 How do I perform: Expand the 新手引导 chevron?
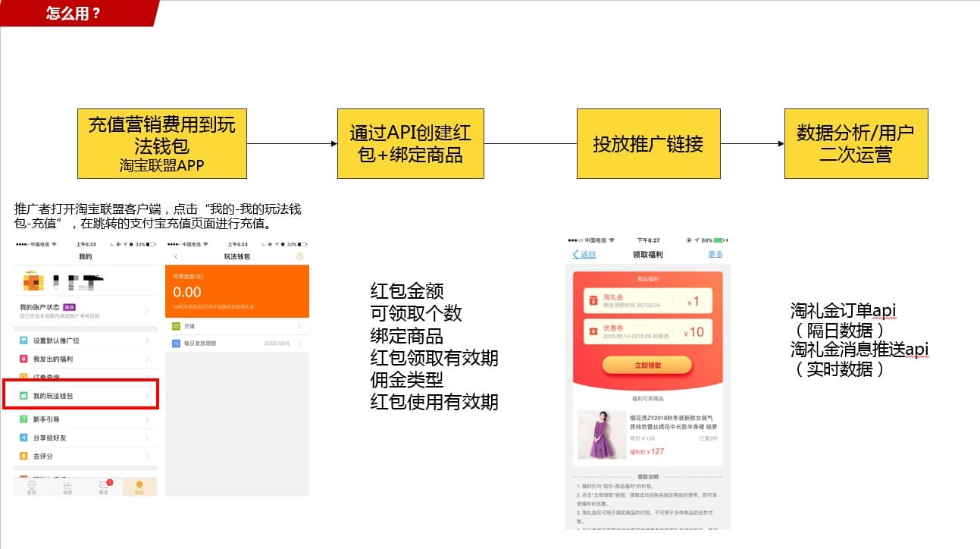point(146,419)
